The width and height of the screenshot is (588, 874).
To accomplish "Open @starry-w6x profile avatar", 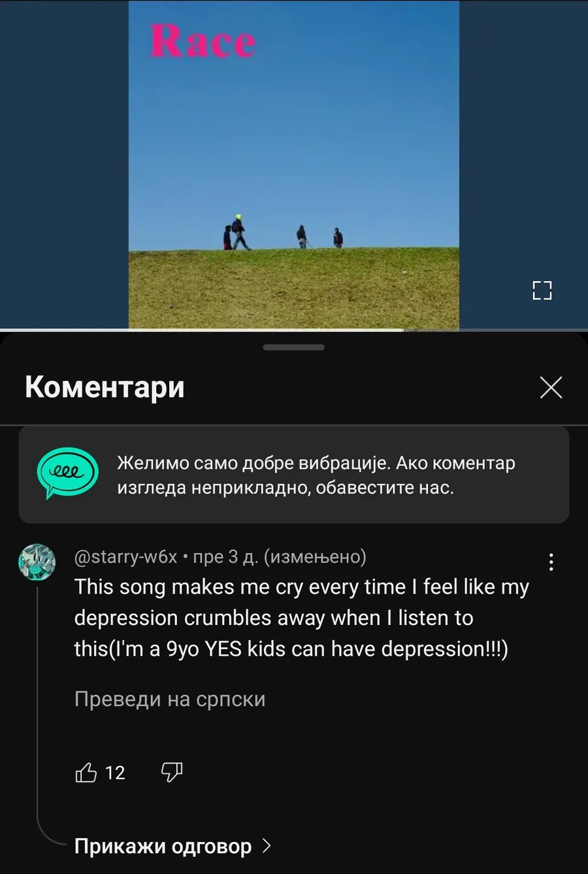I will (37, 562).
